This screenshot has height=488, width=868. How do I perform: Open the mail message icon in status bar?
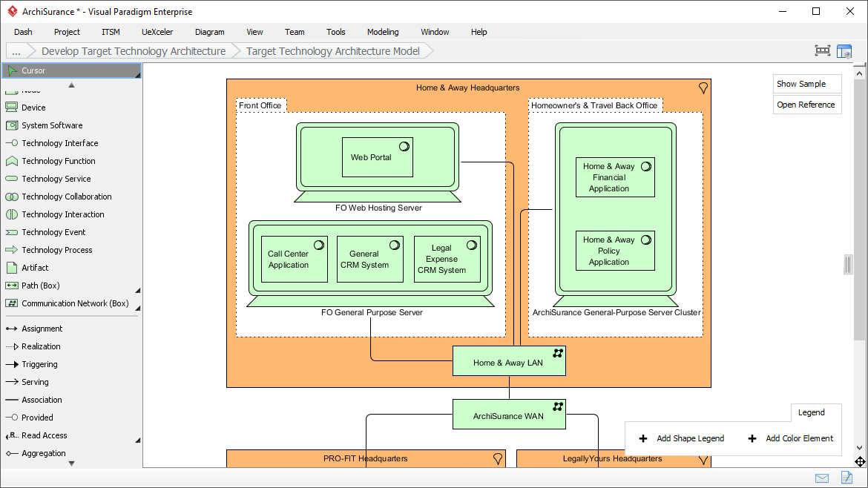pos(822,478)
